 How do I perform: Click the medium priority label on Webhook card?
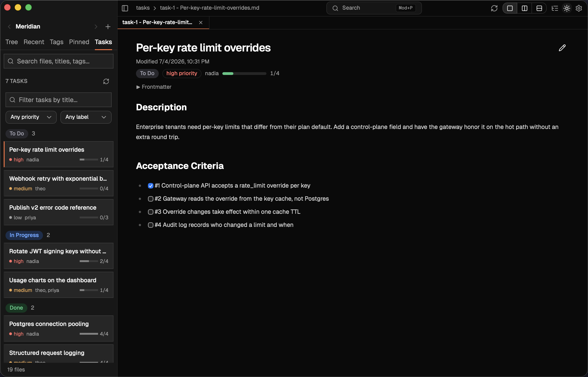click(x=23, y=188)
